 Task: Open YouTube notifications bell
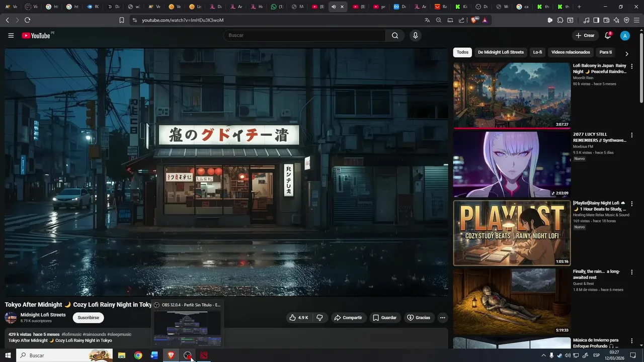coord(608,35)
